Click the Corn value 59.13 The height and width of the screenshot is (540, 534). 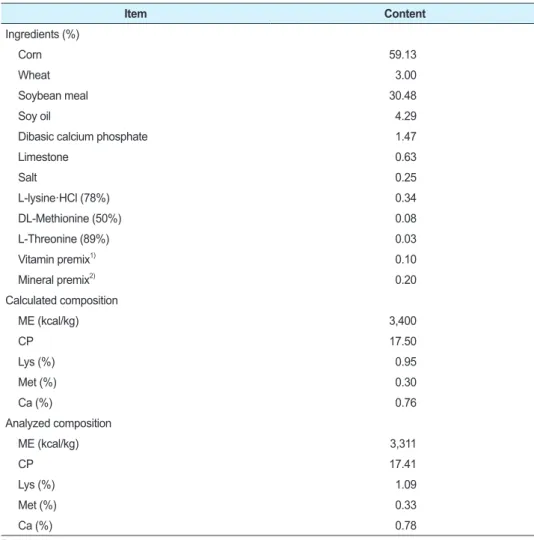[x=402, y=55]
